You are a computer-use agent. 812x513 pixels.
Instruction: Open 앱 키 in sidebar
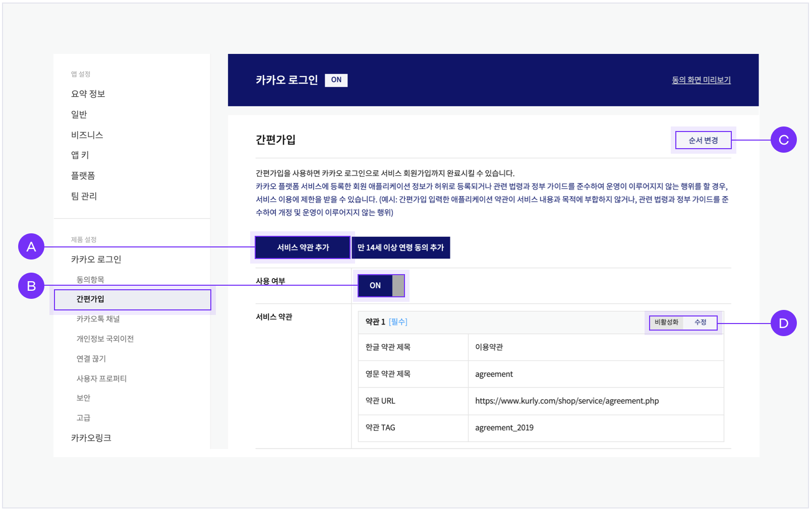(80, 155)
